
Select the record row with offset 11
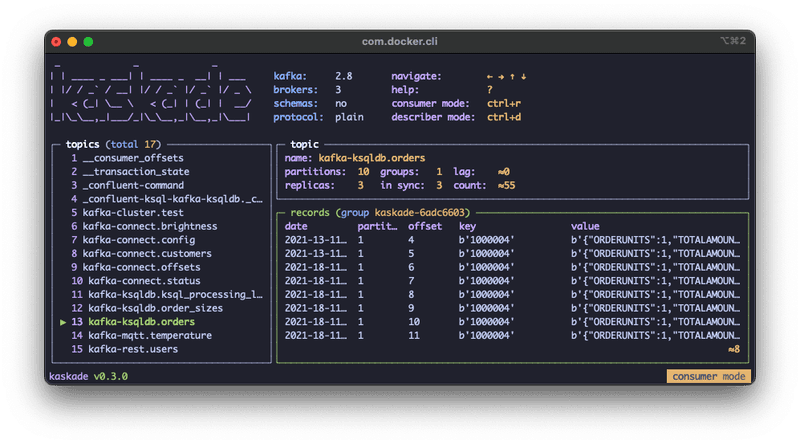click(x=512, y=336)
